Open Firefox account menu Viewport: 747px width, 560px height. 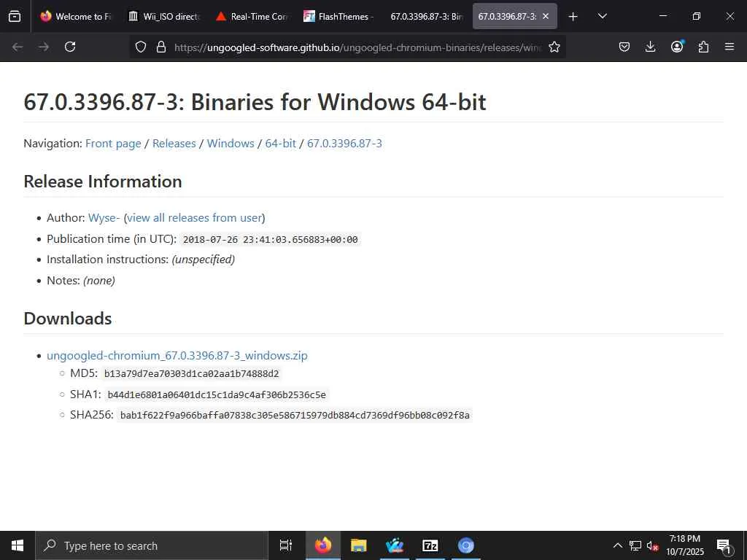click(677, 46)
